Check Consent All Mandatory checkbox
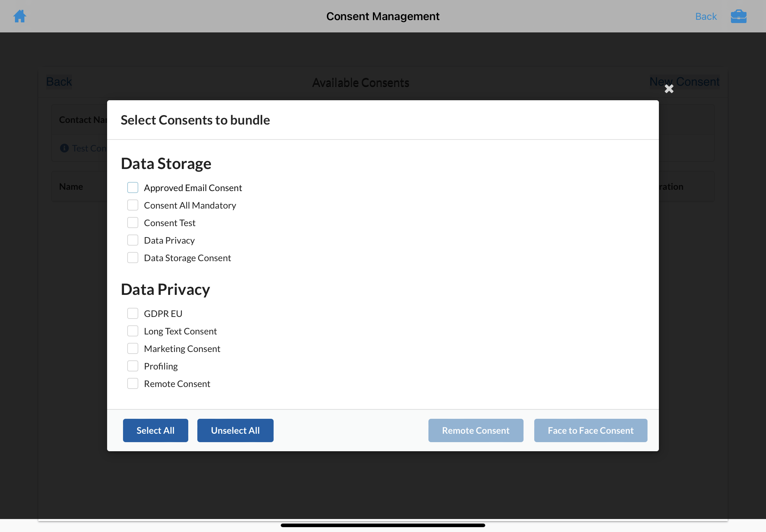 point(133,205)
